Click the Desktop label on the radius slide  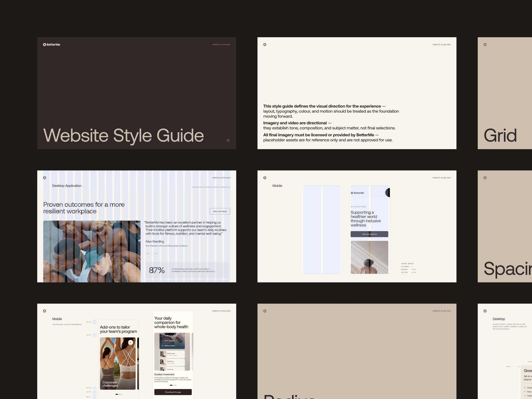(498, 319)
